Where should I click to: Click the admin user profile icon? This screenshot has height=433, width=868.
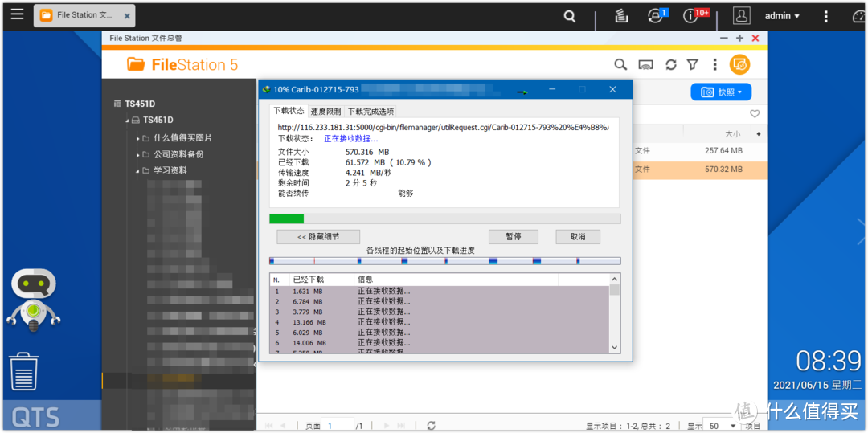741,16
